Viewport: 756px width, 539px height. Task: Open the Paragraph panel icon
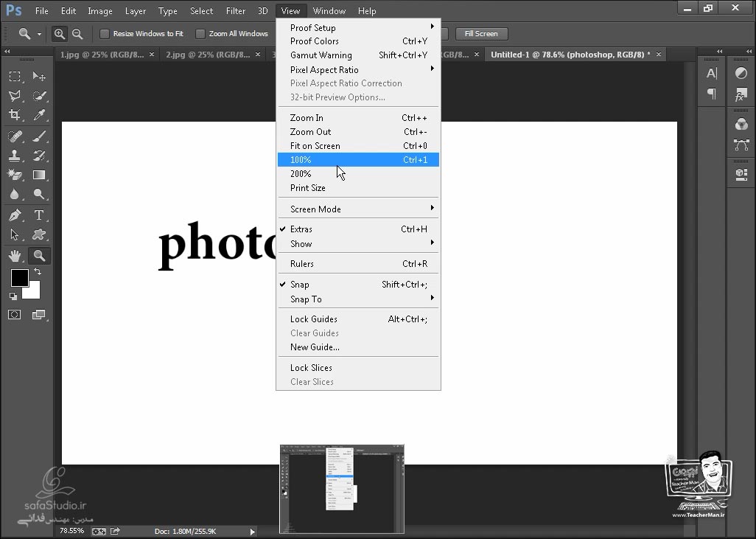click(x=712, y=93)
